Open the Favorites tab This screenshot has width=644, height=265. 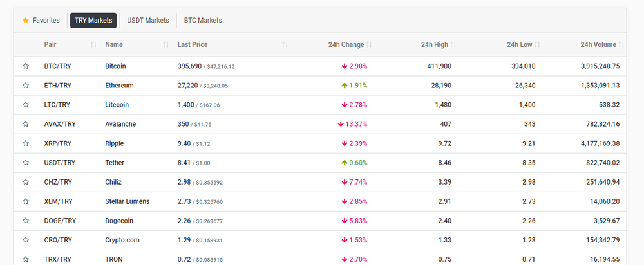(41, 20)
